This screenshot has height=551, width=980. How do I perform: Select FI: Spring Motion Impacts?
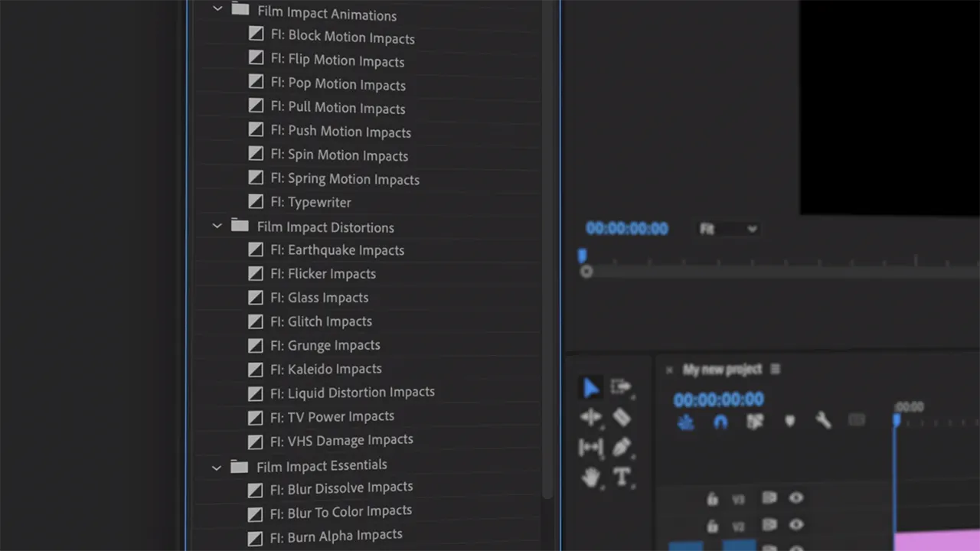coord(345,179)
